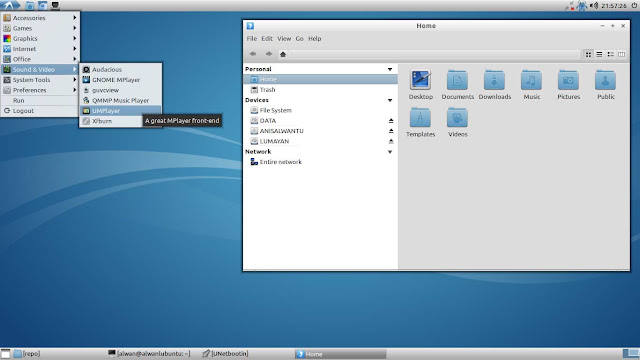Go forward with the toolbar forward arrow
The height and width of the screenshot is (360, 640).
[269, 54]
